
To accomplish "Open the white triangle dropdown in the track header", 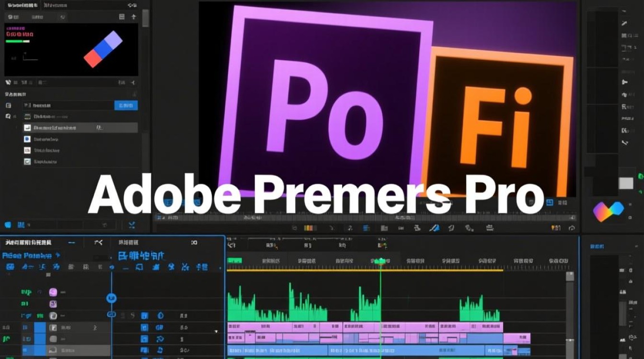I will pos(216,331).
